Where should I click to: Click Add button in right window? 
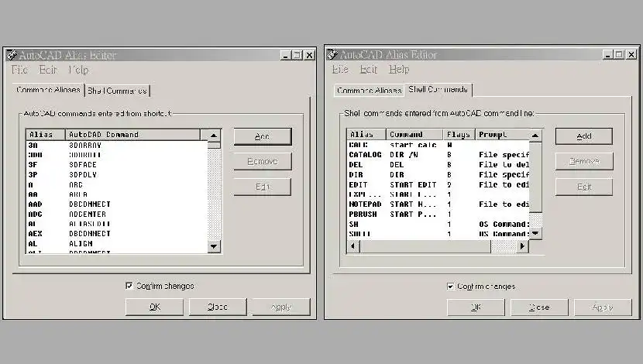(x=584, y=136)
